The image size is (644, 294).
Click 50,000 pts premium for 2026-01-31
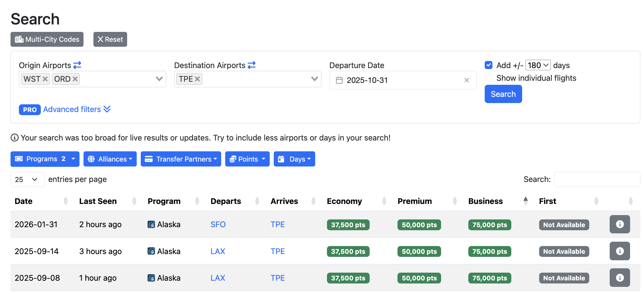(x=419, y=225)
